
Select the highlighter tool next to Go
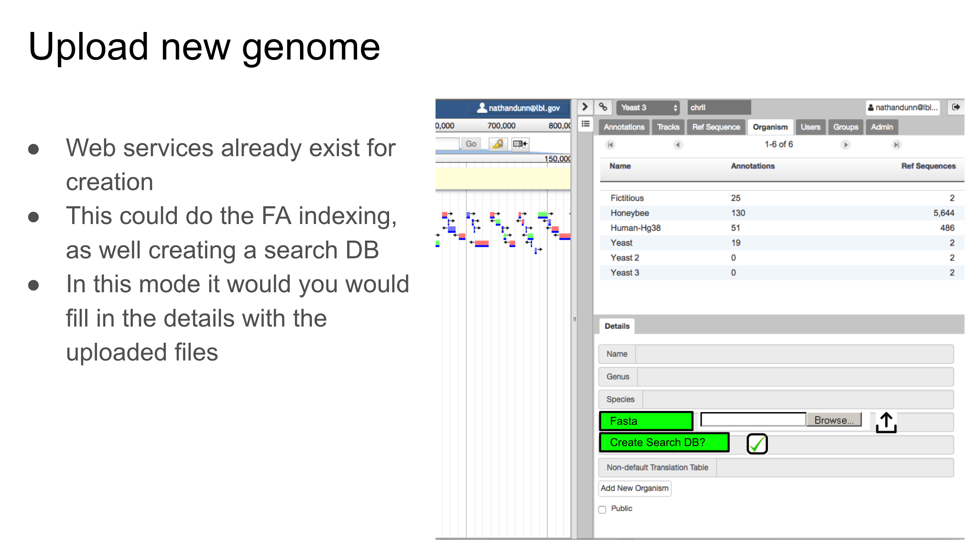(x=498, y=144)
